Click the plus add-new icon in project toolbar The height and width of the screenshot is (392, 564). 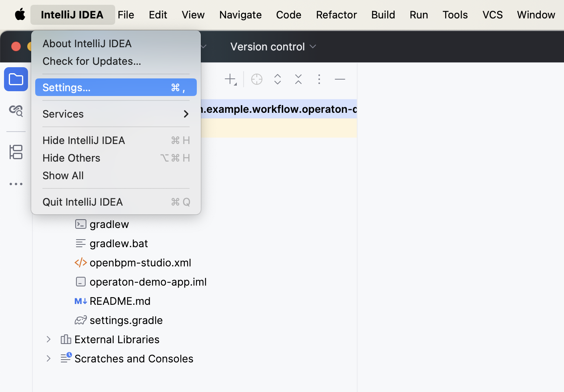pyautogui.click(x=230, y=79)
